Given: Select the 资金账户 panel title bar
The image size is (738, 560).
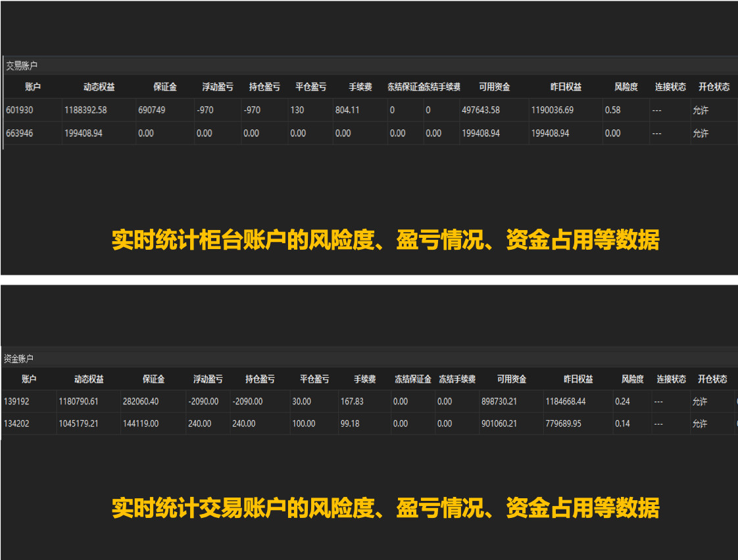Looking at the screenshot, I should point(18,358).
